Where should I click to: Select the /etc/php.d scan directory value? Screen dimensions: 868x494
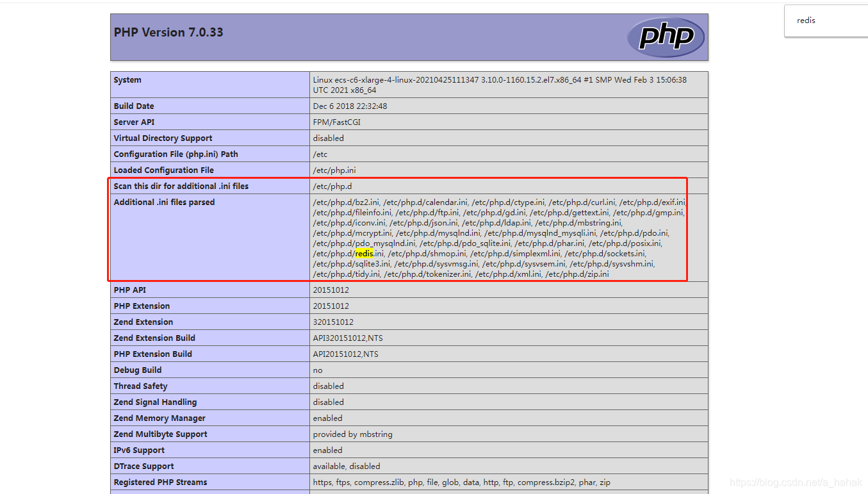pos(333,186)
